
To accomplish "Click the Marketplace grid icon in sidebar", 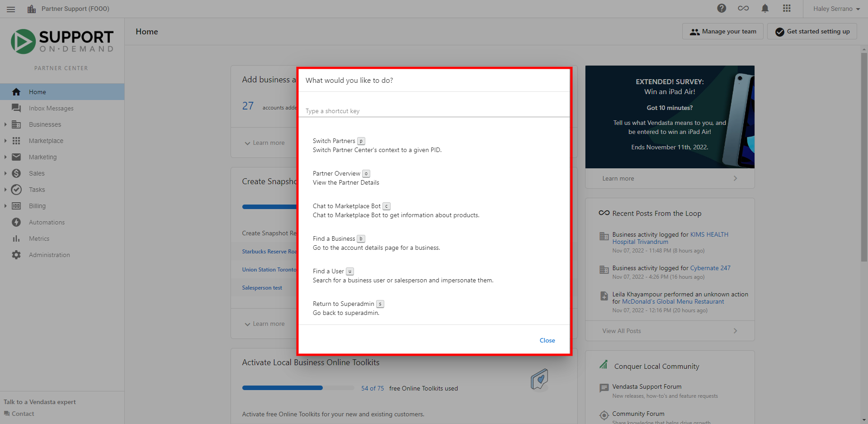I will (x=16, y=141).
